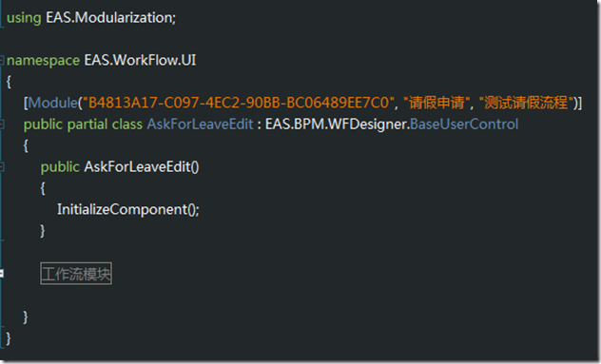Click the "测试请假流程" string argument
The width and height of the screenshot is (601, 364).
[x=526, y=103]
